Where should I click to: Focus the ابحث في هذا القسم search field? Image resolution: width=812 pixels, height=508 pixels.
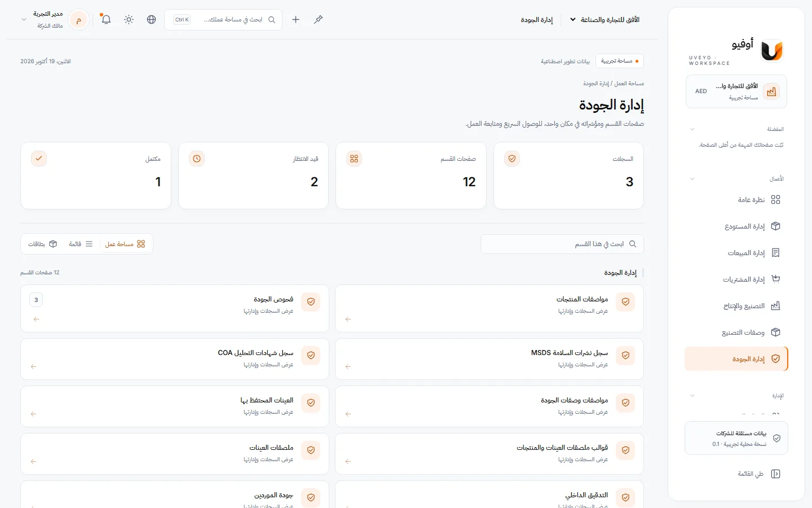pos(562,244)
